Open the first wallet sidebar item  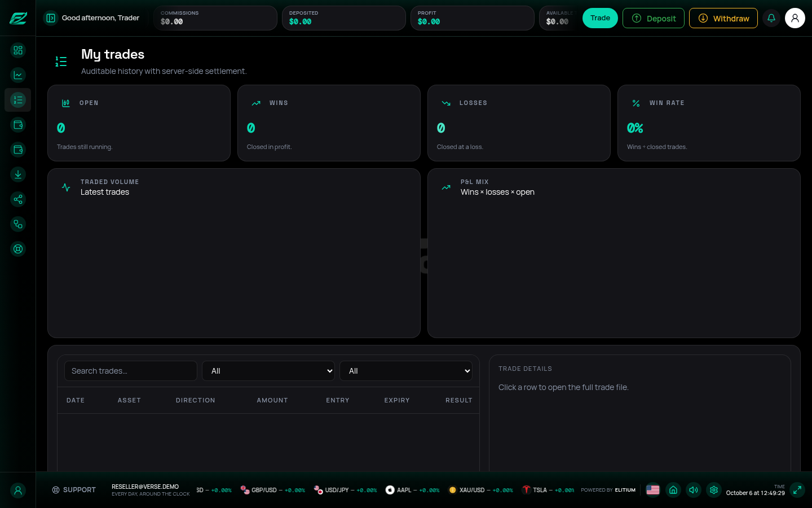point(18,125)
